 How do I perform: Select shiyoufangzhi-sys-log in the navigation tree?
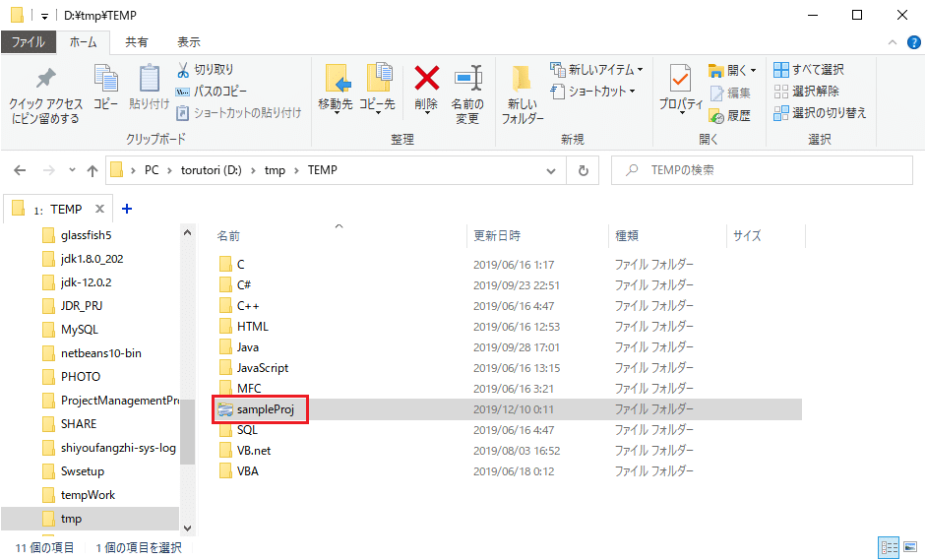118,448
